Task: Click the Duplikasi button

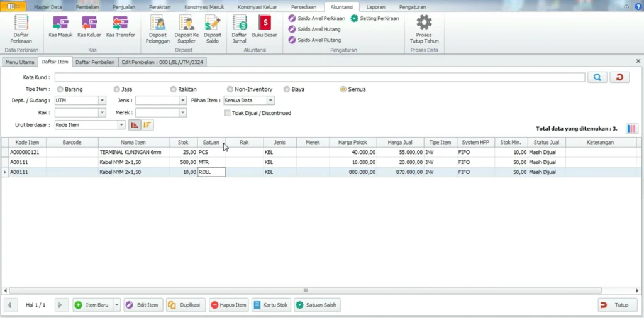Action: 186,305
